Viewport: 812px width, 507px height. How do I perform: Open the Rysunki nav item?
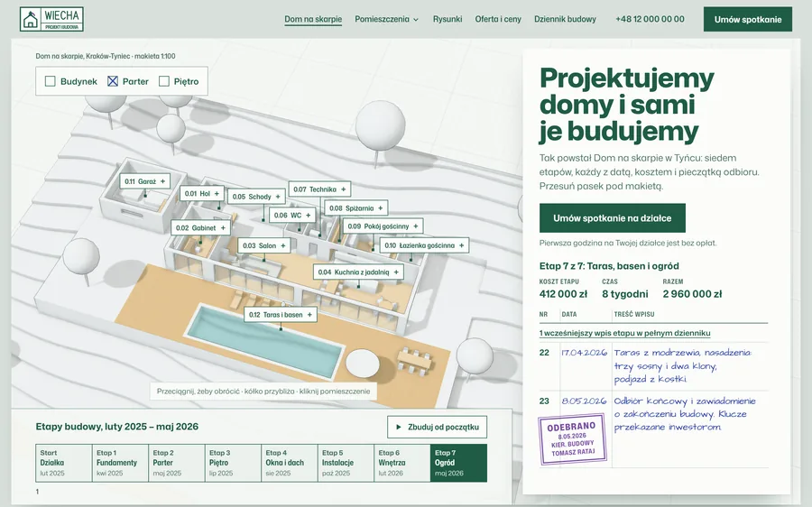click(x=448, y=19)
